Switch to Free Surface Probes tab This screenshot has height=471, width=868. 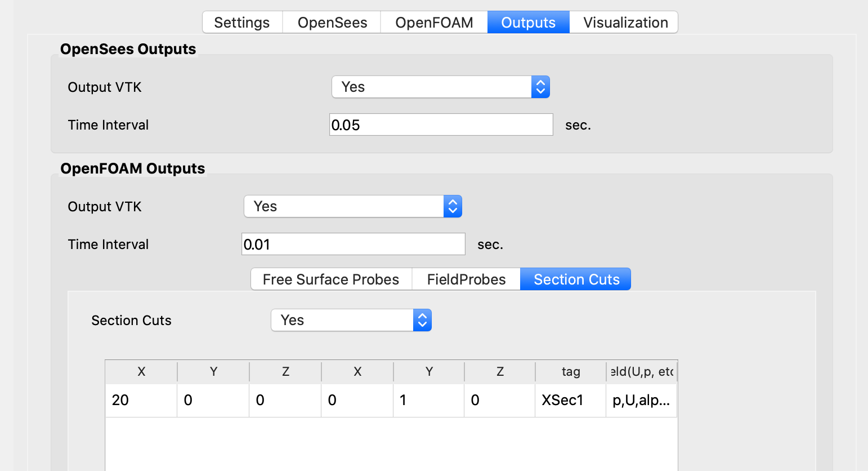[x=331, y=279]
